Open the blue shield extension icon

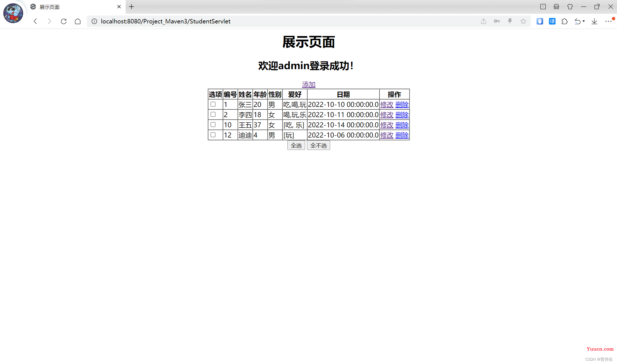tap(540, 21)
